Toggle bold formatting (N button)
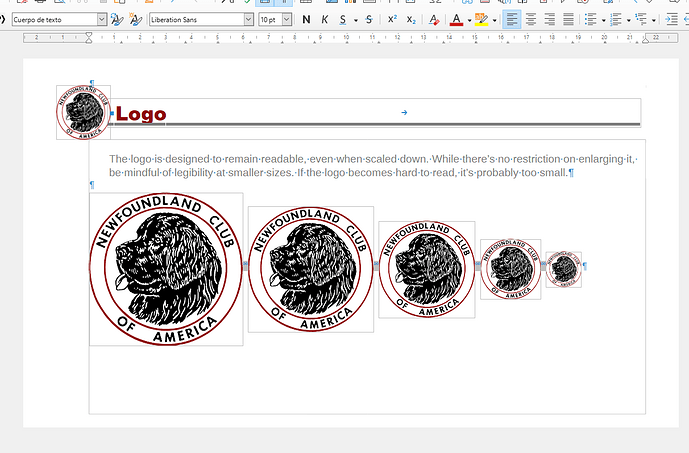 (x=306, y=19)
